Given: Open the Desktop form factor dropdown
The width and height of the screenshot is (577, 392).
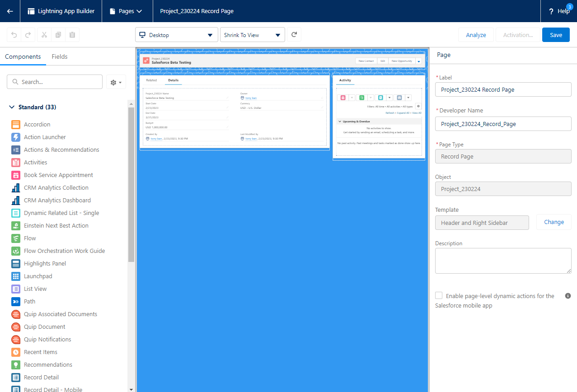Looking at the screenshot, I should click(177, 35).
